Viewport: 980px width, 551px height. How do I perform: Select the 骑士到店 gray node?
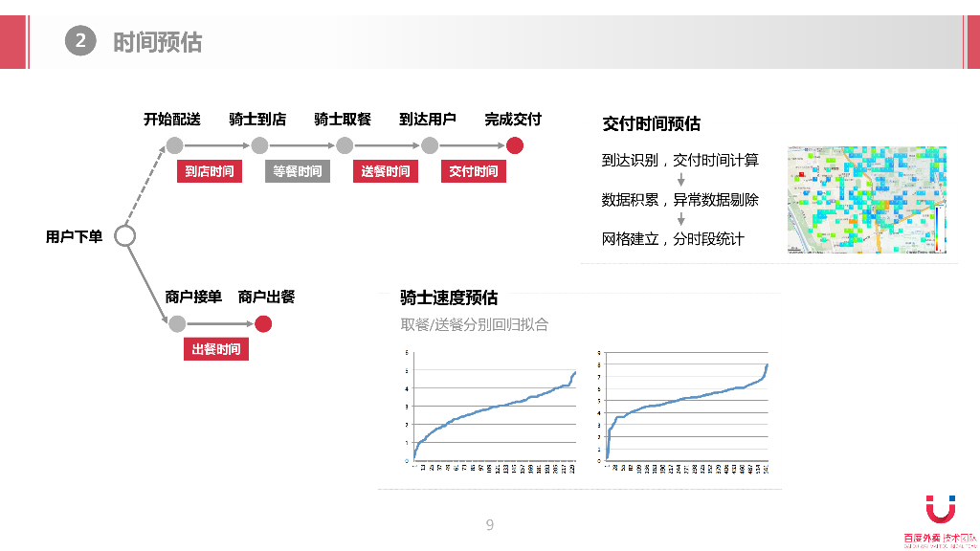click(258, 145)
